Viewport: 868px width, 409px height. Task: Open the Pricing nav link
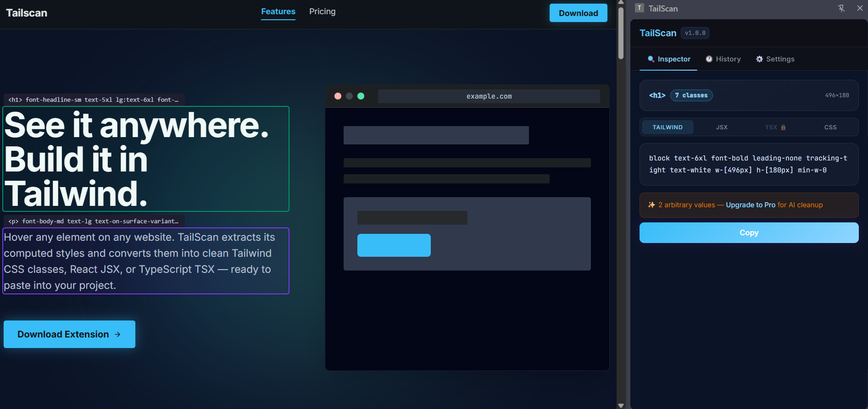323,11
